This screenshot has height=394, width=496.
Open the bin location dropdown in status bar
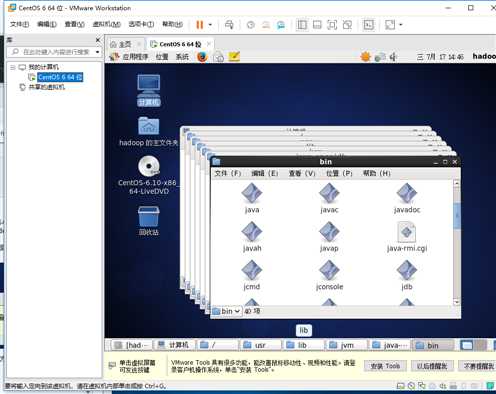(x=227, y=311)
